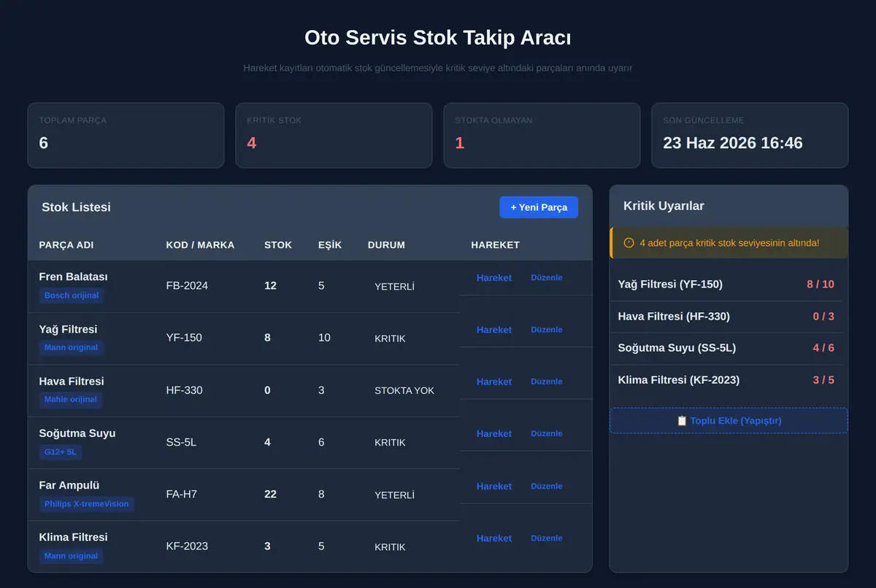Click the FB-2024 part code
This screenshot has width=876, height=588.
(x=187, y=286)
